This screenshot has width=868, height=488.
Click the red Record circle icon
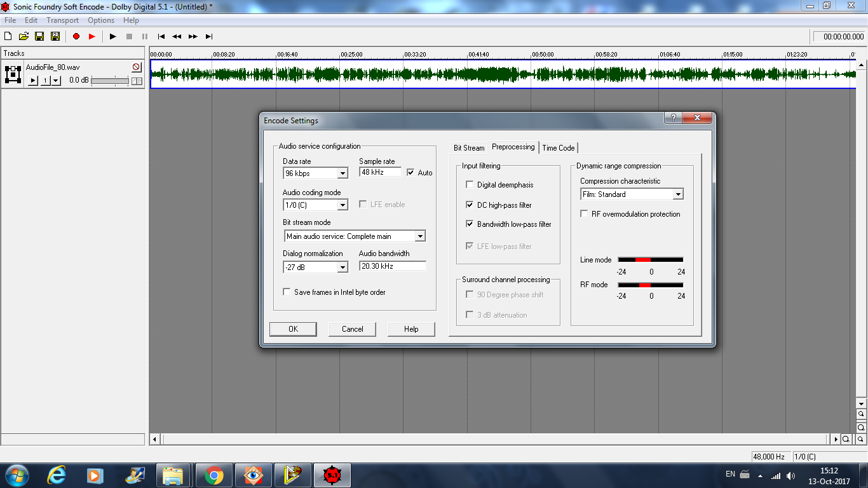76,37
